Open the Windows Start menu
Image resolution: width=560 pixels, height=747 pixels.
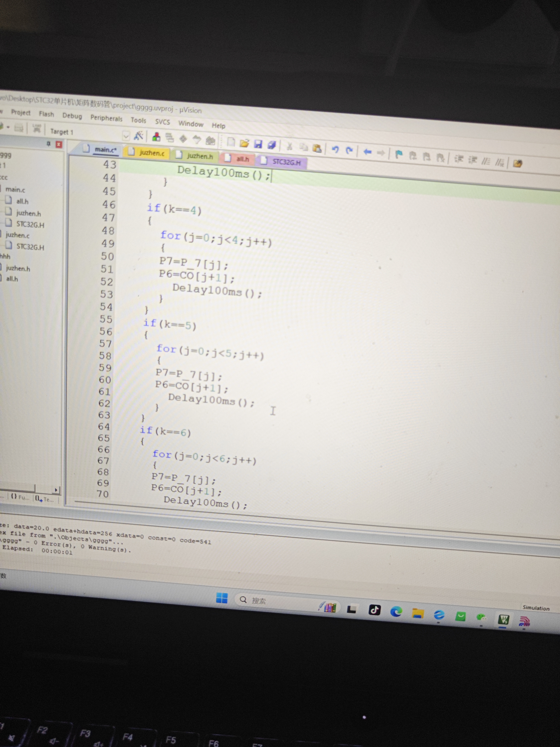coord(221,598)
